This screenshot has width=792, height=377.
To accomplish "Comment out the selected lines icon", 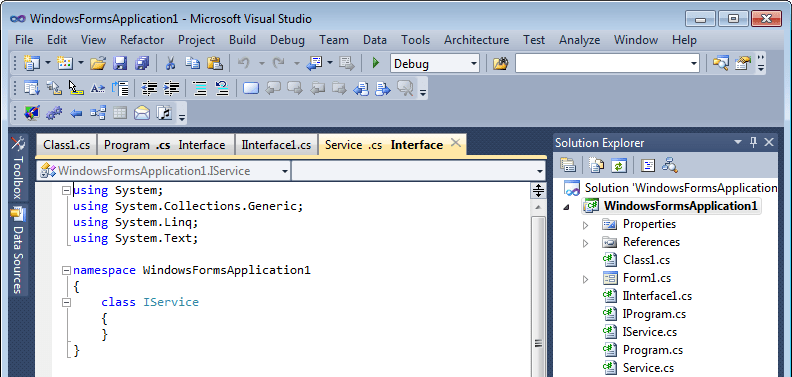I will click(201, 88).
